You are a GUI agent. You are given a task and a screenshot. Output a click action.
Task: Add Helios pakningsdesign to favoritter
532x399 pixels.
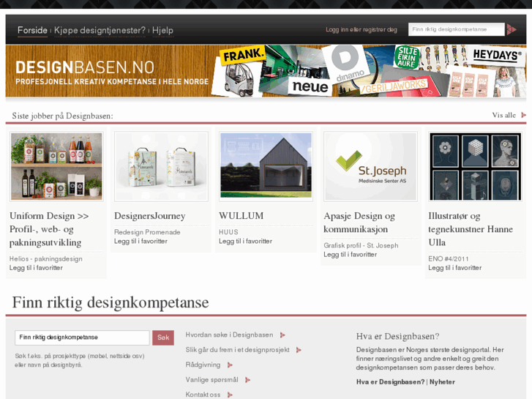[x=36, y=267]
